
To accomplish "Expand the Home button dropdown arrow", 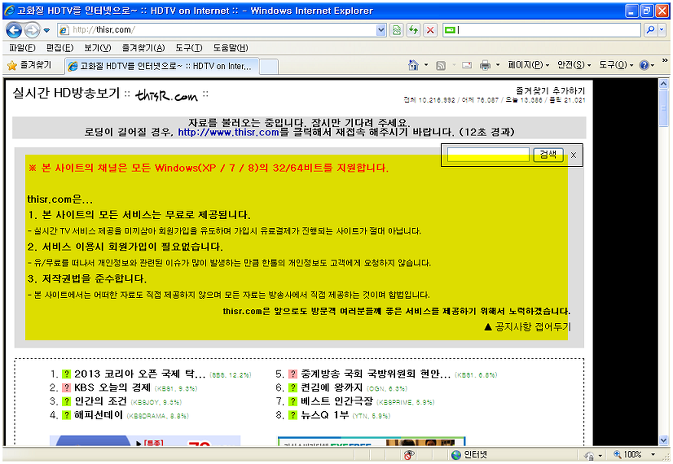I will [x=426, y=65].
